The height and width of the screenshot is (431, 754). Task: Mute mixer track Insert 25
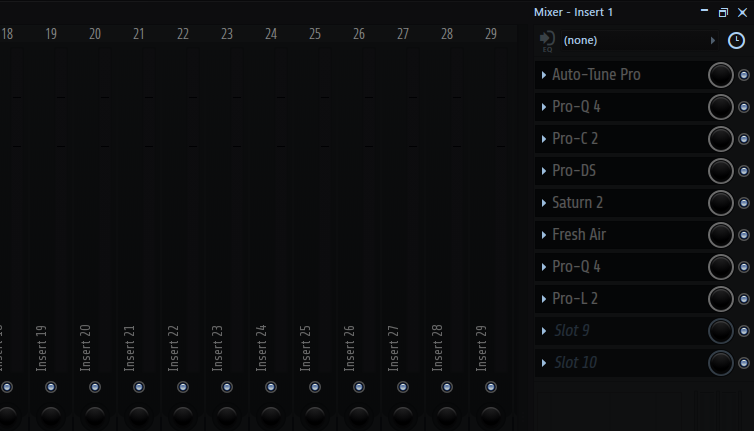pos(315,387)
